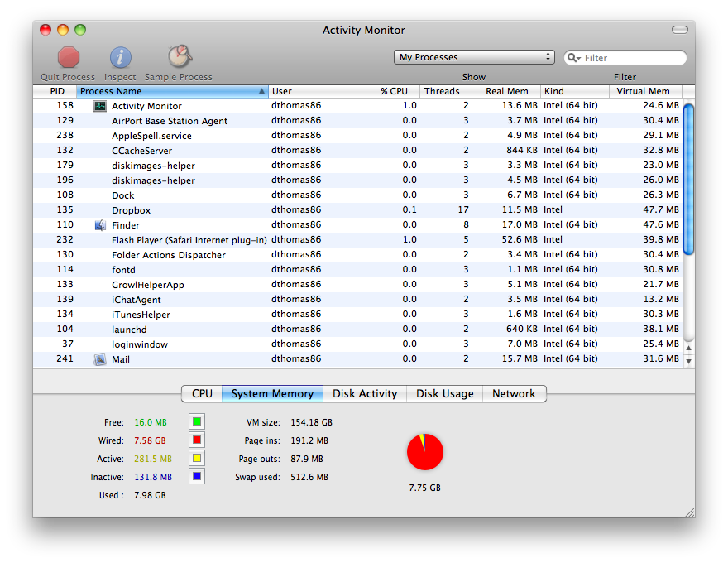Select the GrowlHelperApp process row
The image size is (728, 563).
(x=358, y=285)
